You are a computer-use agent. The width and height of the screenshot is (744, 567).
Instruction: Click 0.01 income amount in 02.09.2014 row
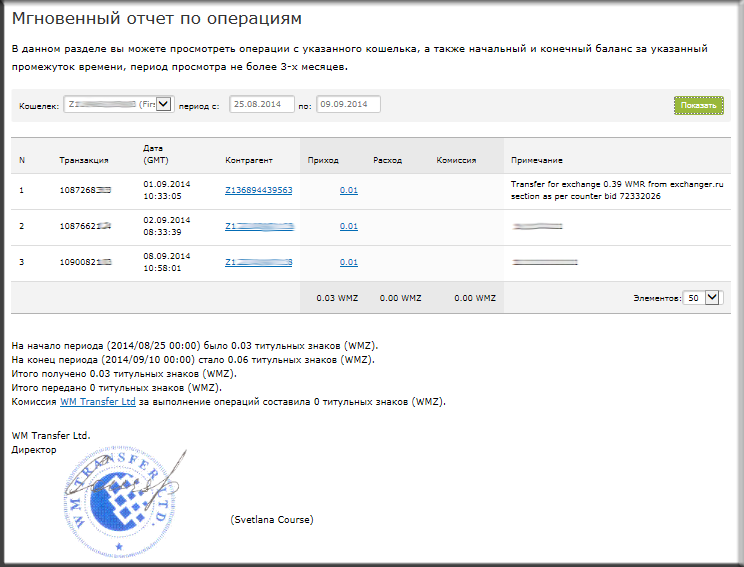[348, 226]
